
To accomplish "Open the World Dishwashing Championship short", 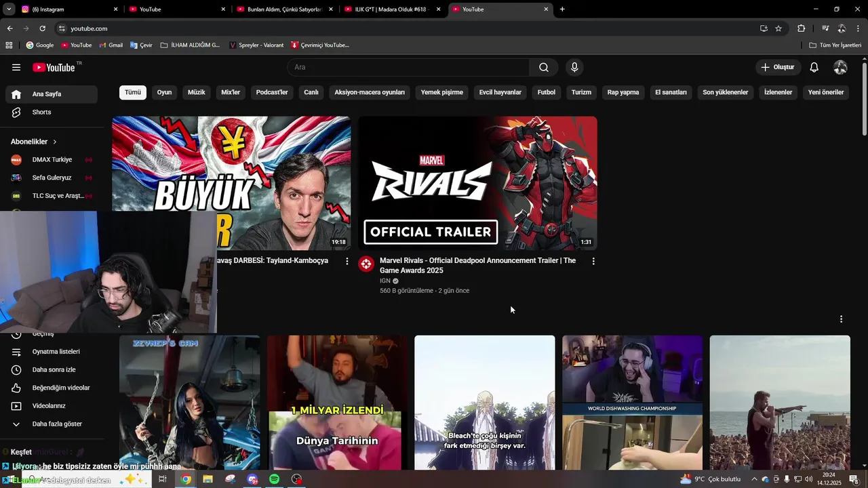I will click(x=633, y=403).
